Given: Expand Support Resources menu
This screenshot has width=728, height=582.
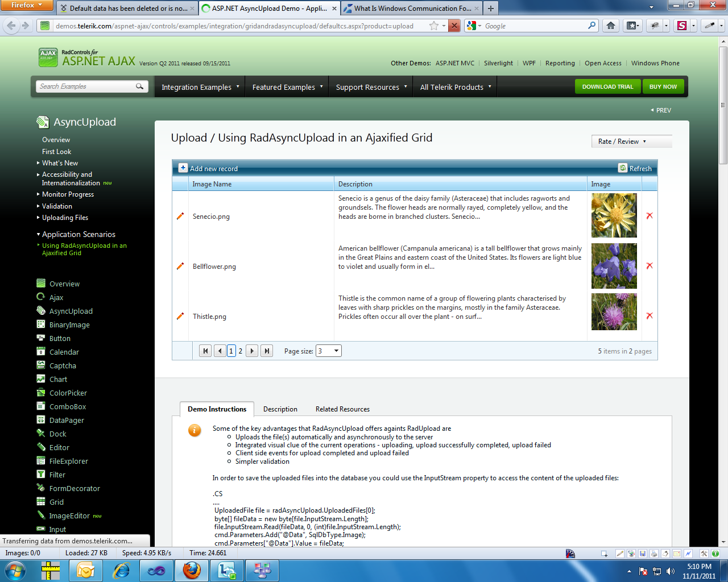Looking at the screenshot, I should click(x=371, y=87).
